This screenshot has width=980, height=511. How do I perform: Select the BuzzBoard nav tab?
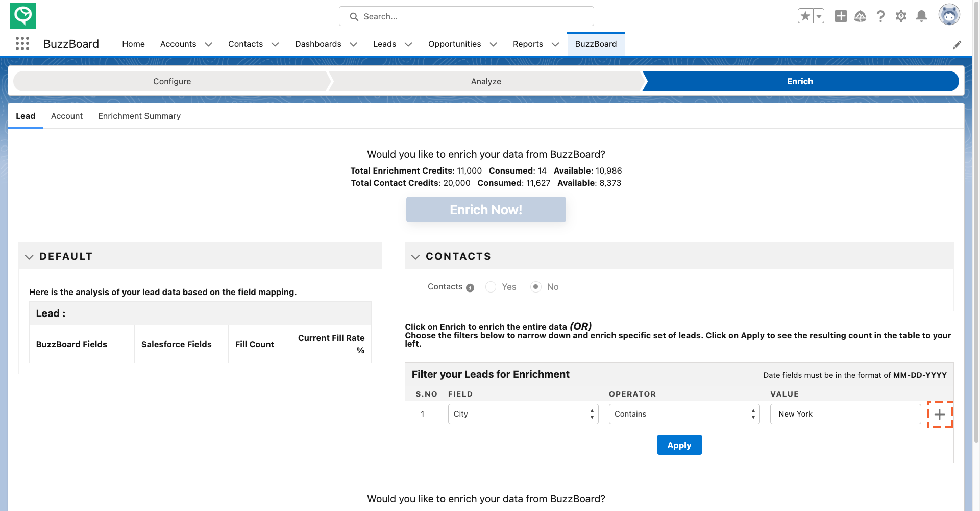(596, 44)
